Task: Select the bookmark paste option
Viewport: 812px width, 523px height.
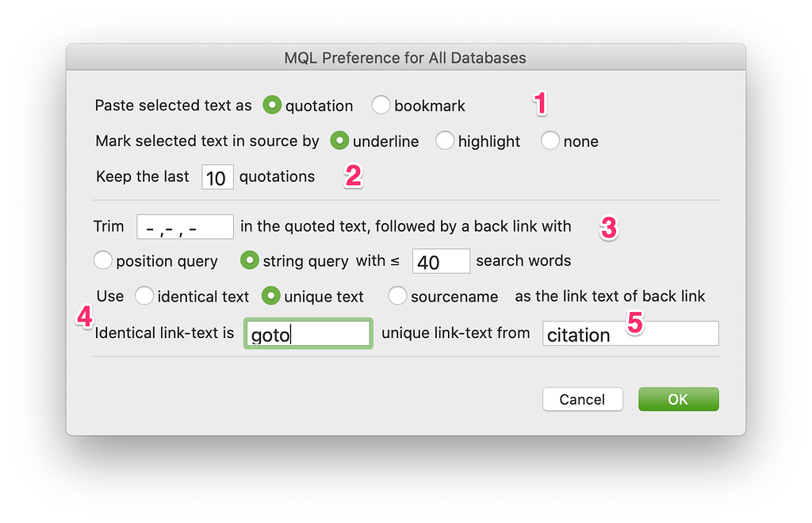Action: coord(381,105)
